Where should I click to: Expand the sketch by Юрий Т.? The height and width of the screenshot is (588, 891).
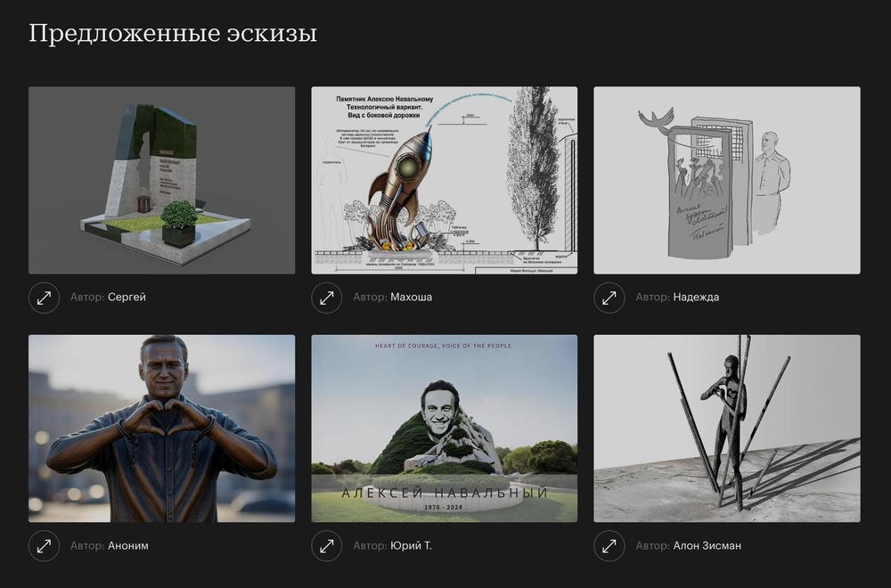tap(327, 546)
